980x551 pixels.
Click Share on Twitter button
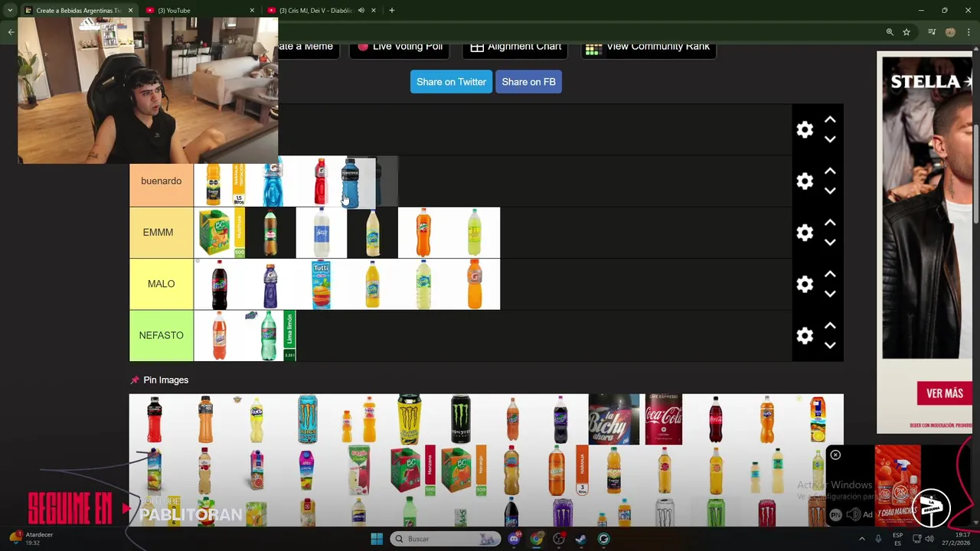451,82
